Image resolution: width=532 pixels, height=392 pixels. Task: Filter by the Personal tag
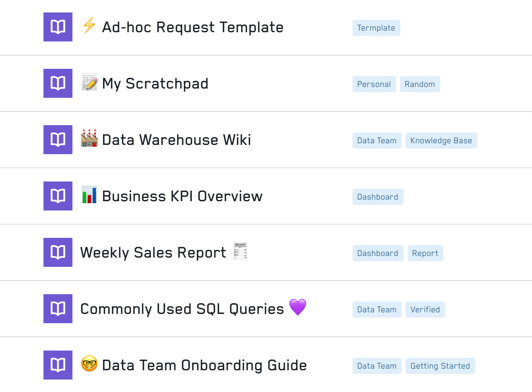374,84
